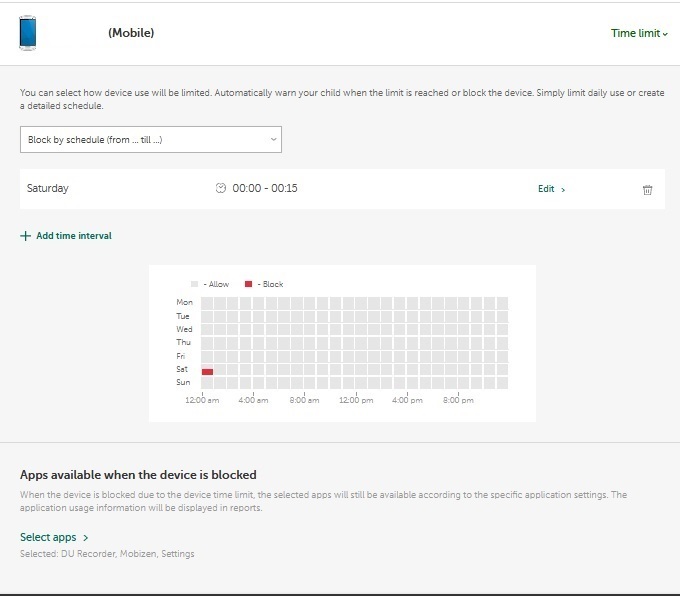Click the (Mobile) device name
680x598 pixels.
(131, 33)
